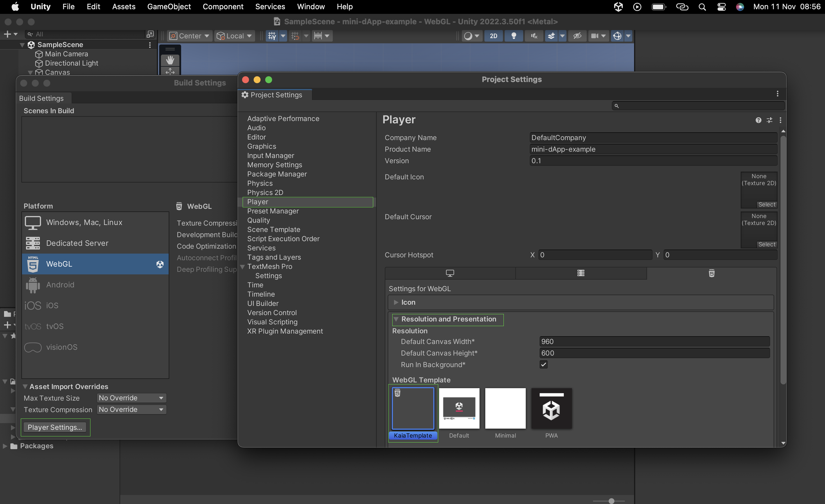Switch to Dedicated Server settings tab

pyautogui.click(x=581, y=273)
